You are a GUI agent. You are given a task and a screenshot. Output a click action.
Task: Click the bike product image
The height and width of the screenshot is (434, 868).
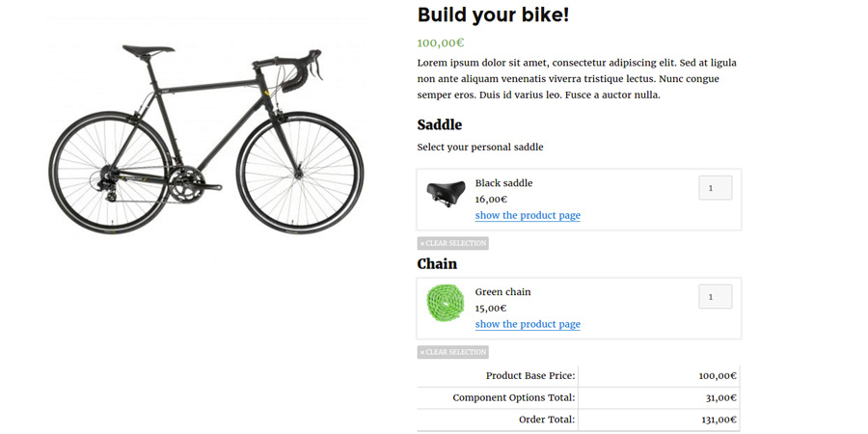point(206,138)
